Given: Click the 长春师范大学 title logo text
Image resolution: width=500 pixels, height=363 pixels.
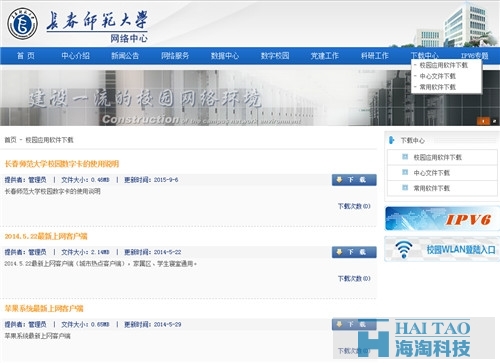Looking at the screenshot, I should point(97,21).
